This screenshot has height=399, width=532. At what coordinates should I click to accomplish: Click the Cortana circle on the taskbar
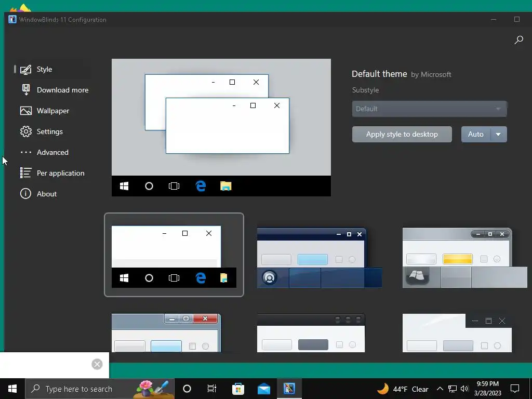pos(187,389)
